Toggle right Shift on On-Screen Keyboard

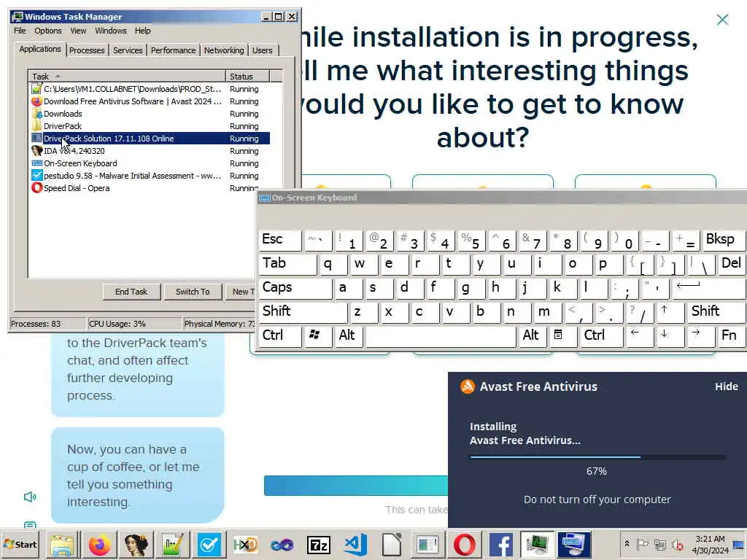(x=718, y=312)
